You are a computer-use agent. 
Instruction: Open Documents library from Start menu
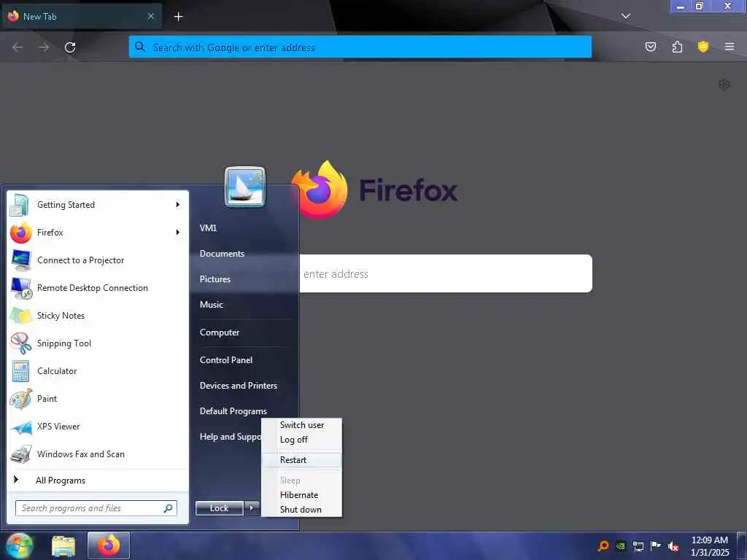(222, 253)
